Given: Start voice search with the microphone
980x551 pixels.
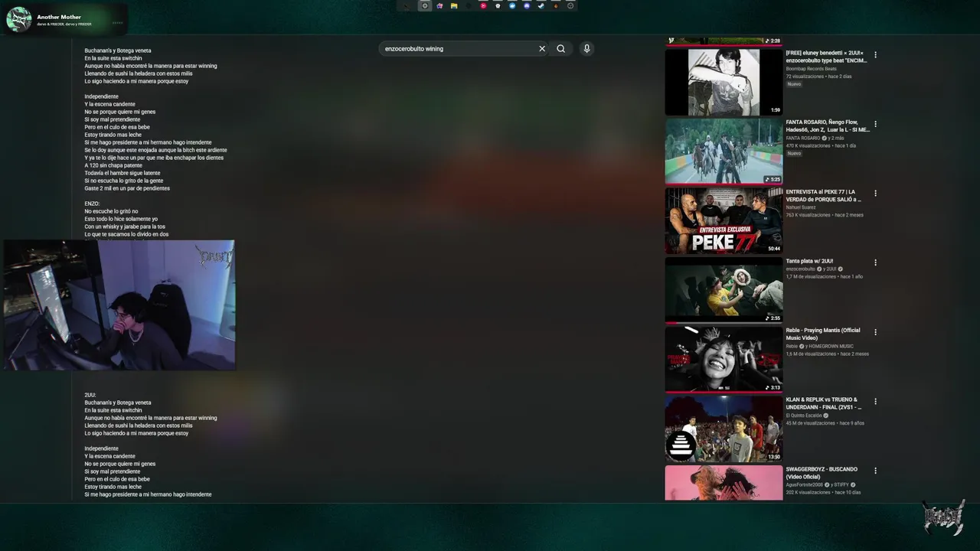Looking at the screenshot, I should click(587, 49).
